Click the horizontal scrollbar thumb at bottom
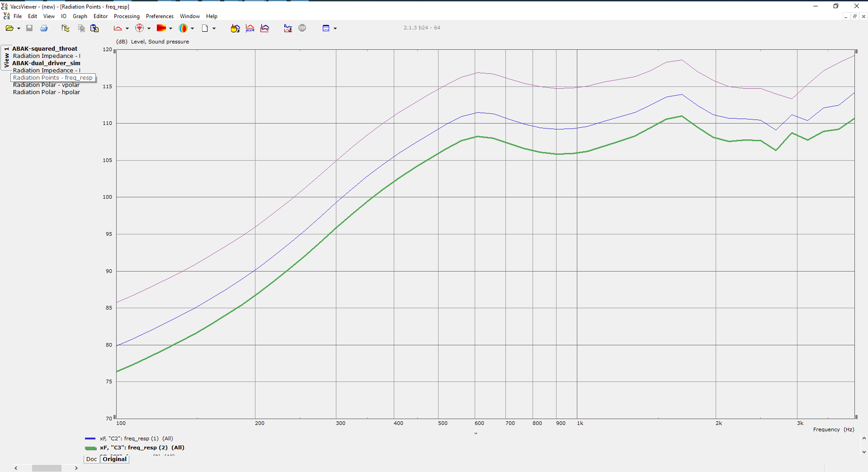This screenshot has height=472, width=868. tap(47, 468)
